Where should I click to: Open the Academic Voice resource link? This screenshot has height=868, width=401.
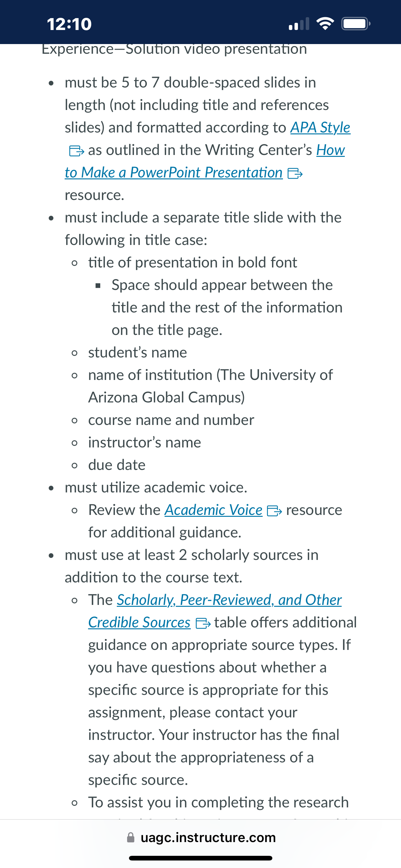[x=214, y=510]
